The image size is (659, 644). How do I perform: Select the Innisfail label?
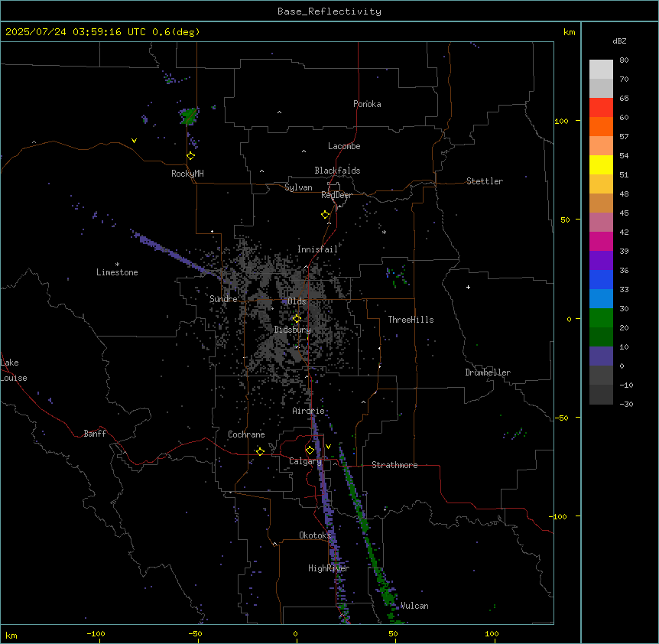[317, 249]
